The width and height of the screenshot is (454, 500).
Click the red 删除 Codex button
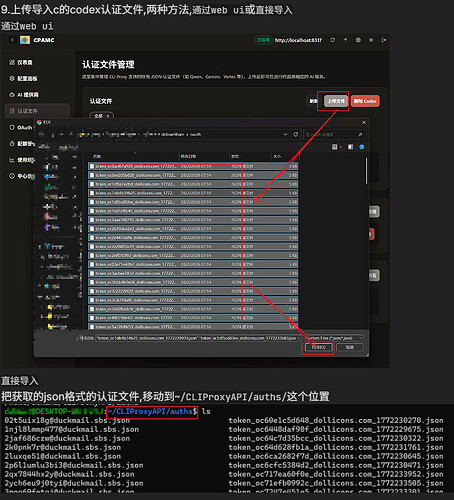tap(365, 101)
